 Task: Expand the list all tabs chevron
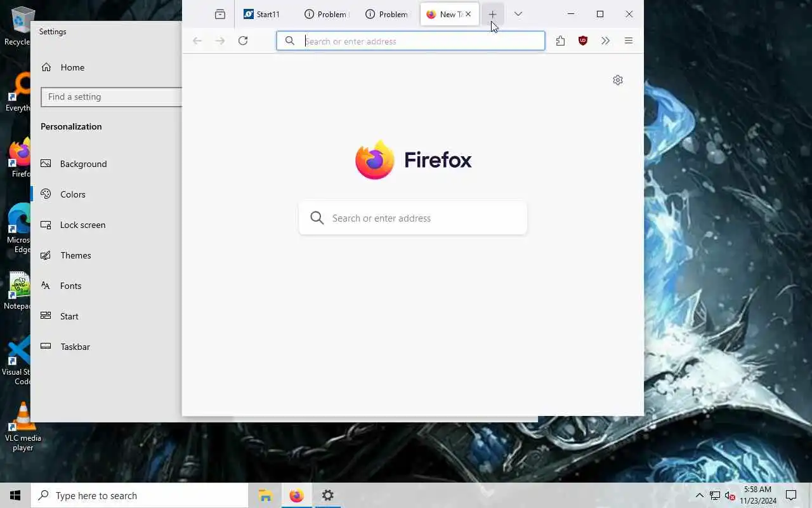point(518,14)
